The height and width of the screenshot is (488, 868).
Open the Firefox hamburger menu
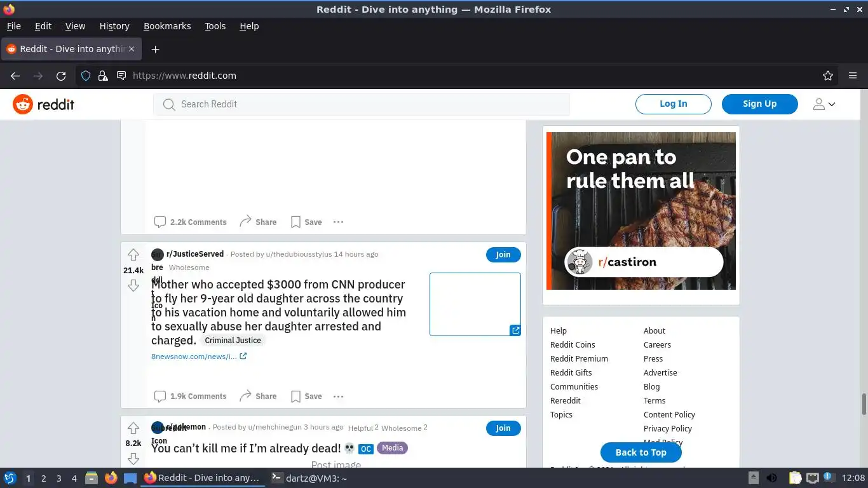(853, 76)
